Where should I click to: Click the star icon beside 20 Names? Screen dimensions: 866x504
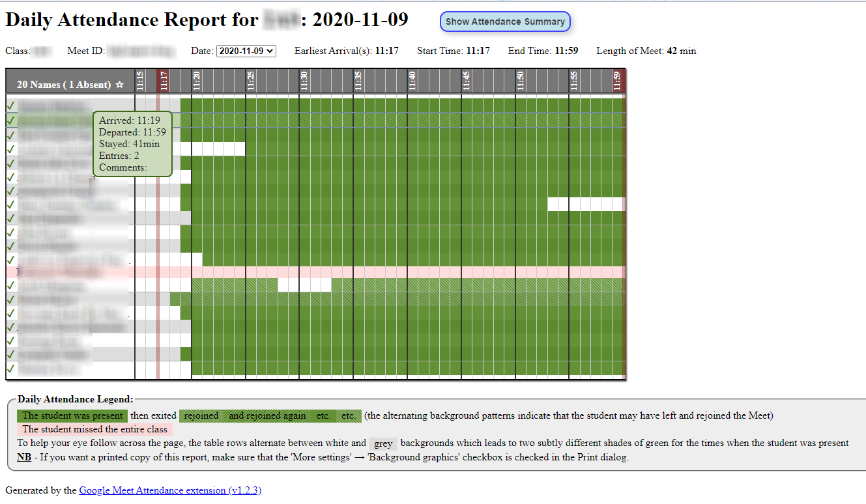(119, 85)
